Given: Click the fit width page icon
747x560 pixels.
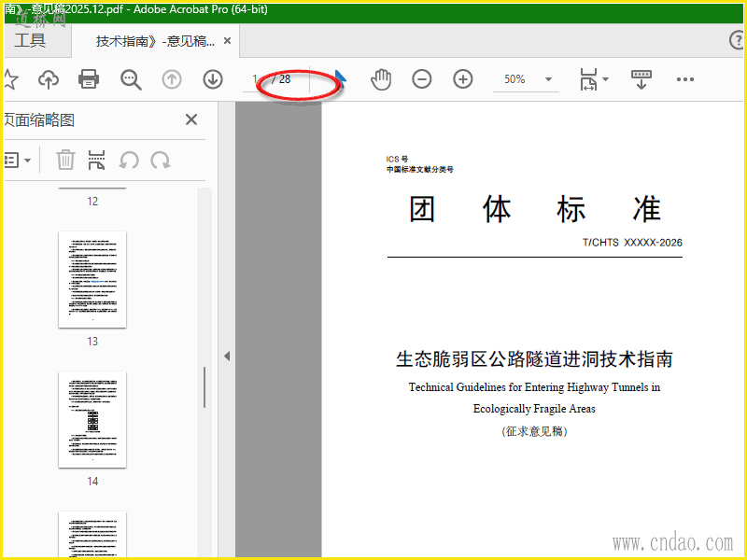Looking at the screenshot, I should [x=589, y=79].
